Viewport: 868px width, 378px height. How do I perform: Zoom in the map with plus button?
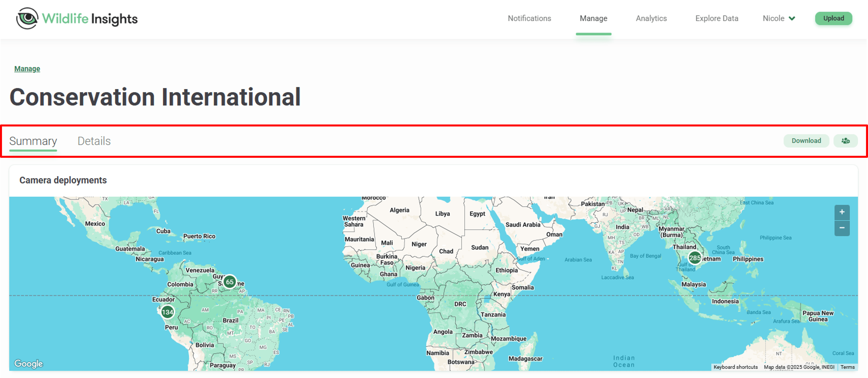click(842, 212)
